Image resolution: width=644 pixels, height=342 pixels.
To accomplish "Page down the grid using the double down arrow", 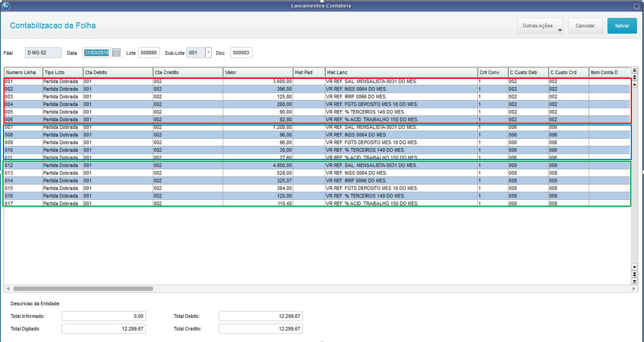I will pyautogui.click(x=634, y=274).
